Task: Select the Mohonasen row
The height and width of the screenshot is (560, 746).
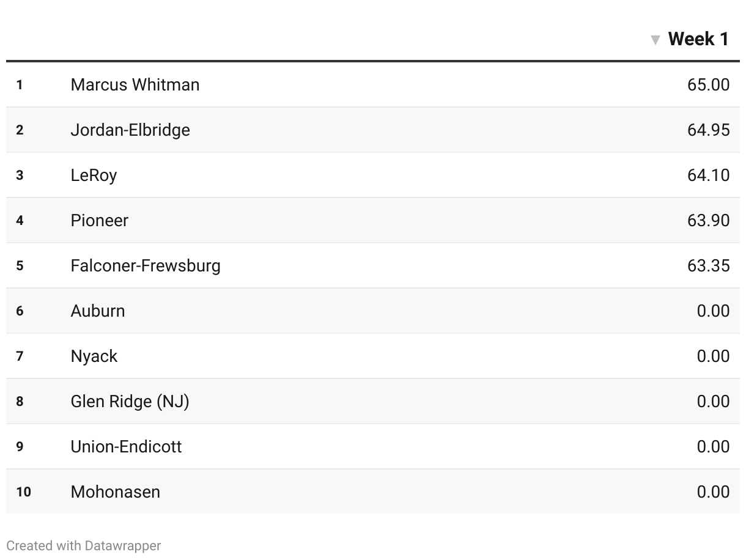Action: pos(373,492)
